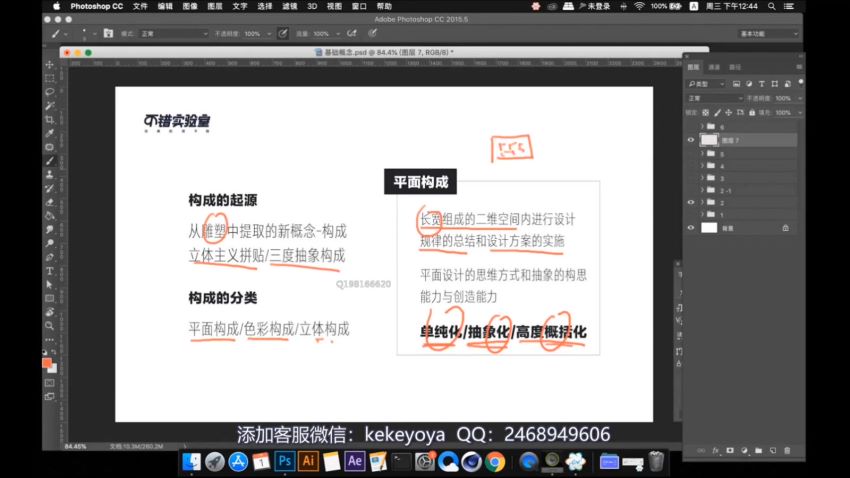
Task: Open brush opacity slider arrow
Action: [x=269, y=34]
